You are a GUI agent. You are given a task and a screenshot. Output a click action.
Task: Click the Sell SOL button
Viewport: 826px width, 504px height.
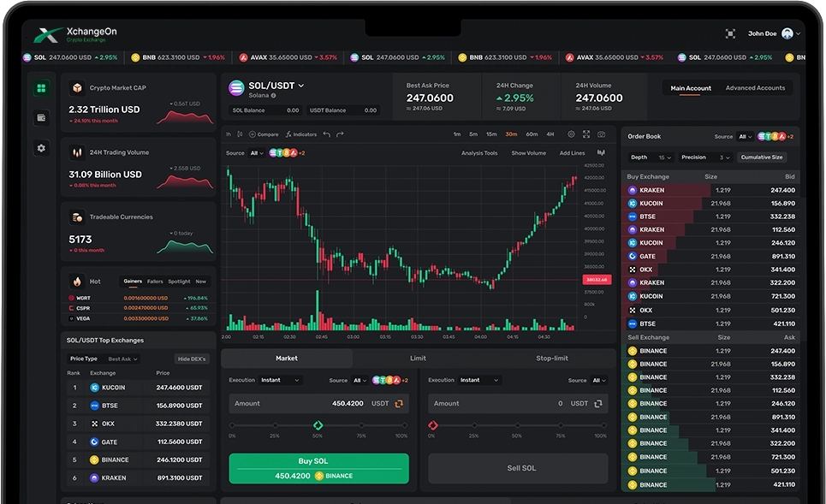pos(518,468)
